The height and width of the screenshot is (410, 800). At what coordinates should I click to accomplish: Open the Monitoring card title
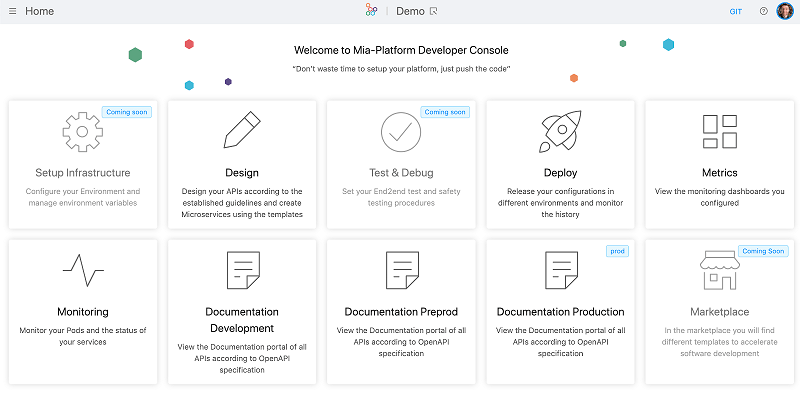pos(83,312)
